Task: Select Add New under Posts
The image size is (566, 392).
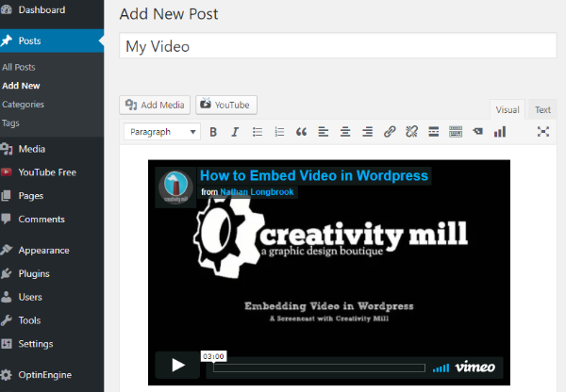Action: [x=21, y=86]
